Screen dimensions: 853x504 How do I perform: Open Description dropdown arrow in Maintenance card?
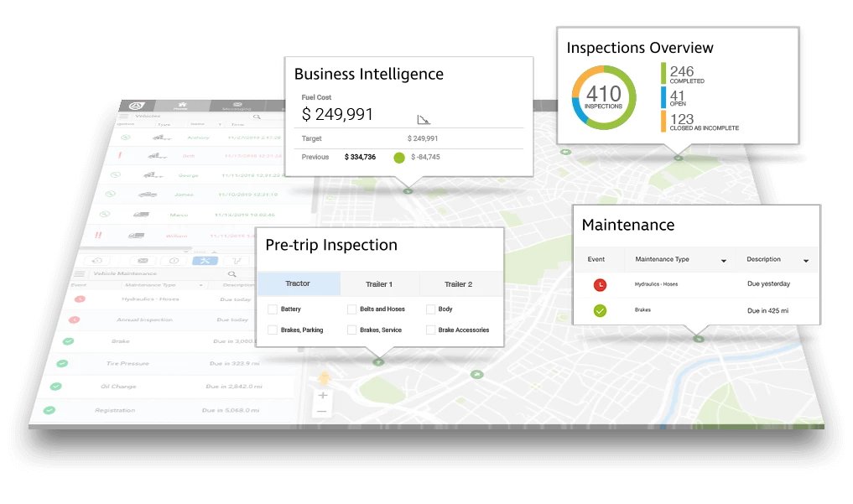(x=806, y=261)
